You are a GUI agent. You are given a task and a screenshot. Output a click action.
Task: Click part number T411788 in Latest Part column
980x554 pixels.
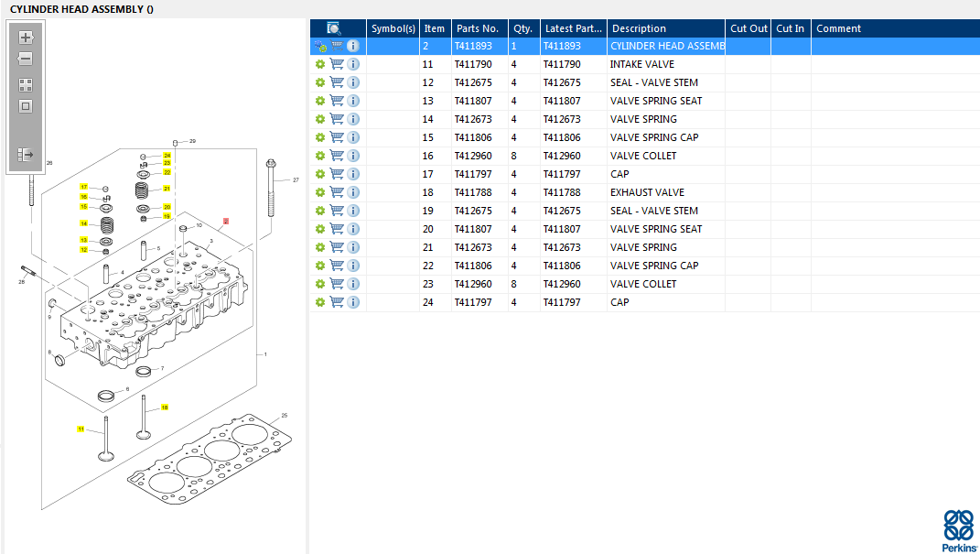562,192
